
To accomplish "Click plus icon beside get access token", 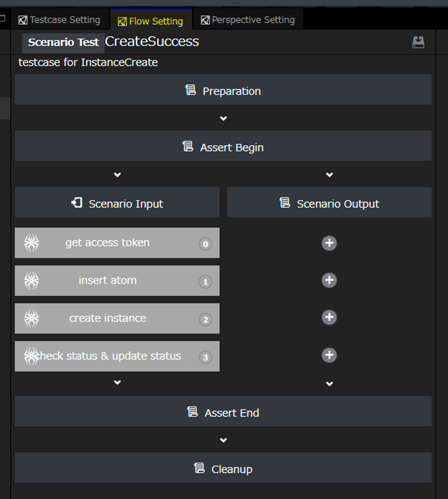I will pyautogui.click(x=329, y=243).
